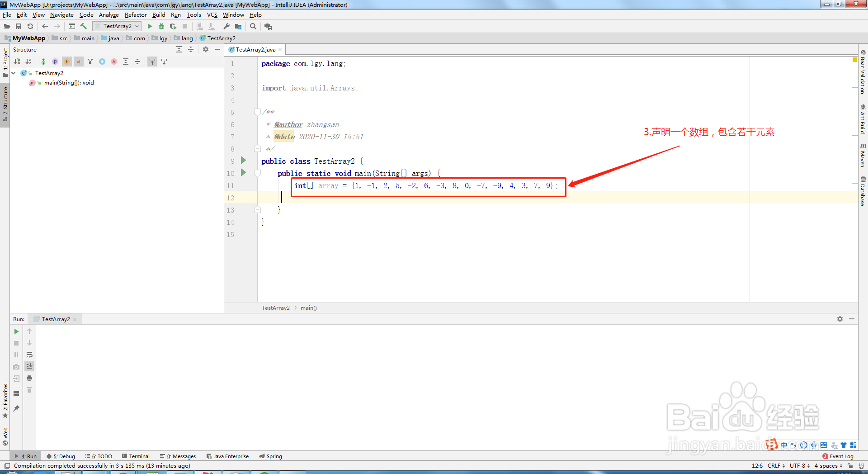Navigate back with the left arrow
Viewport: 868px width, 474px height.
[45, 26]
